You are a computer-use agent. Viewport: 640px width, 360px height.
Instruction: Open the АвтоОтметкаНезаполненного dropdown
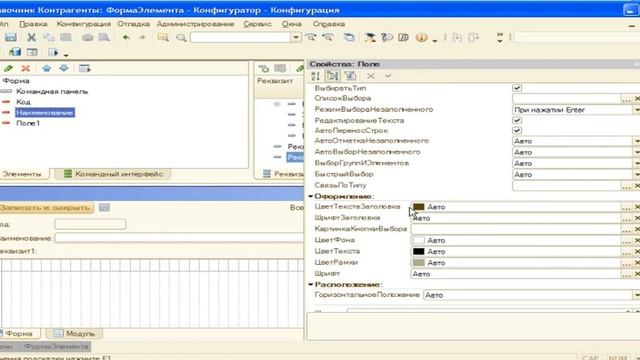point(636,141)
